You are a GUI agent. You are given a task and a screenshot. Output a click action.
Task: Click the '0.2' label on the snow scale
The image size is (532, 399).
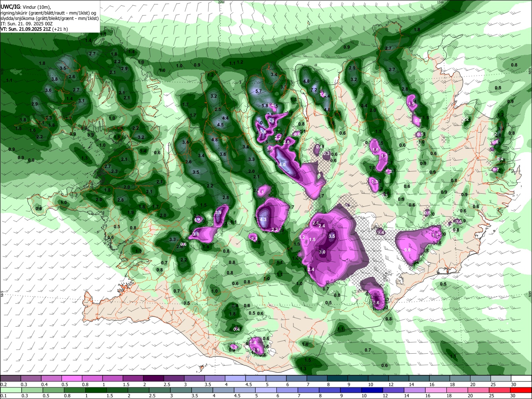tap(4, 384)
